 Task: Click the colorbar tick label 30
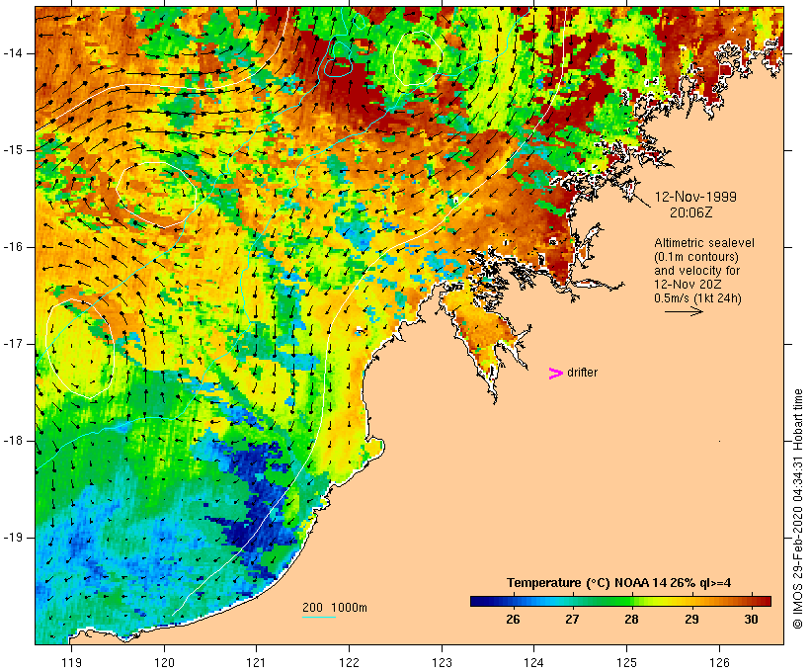pos(751,620)
